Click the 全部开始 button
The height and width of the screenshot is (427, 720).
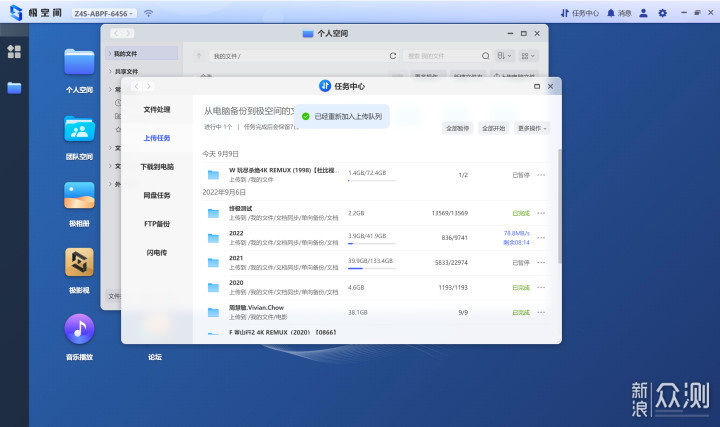pos(493,129)
